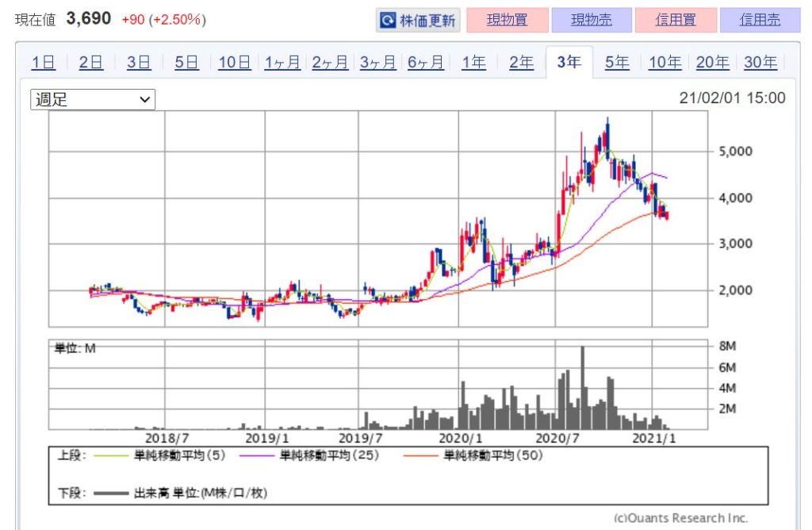This screenshot has width=812, height=530.
Task: Show the 1ヶ月 chart range
Action: (284, 63)
